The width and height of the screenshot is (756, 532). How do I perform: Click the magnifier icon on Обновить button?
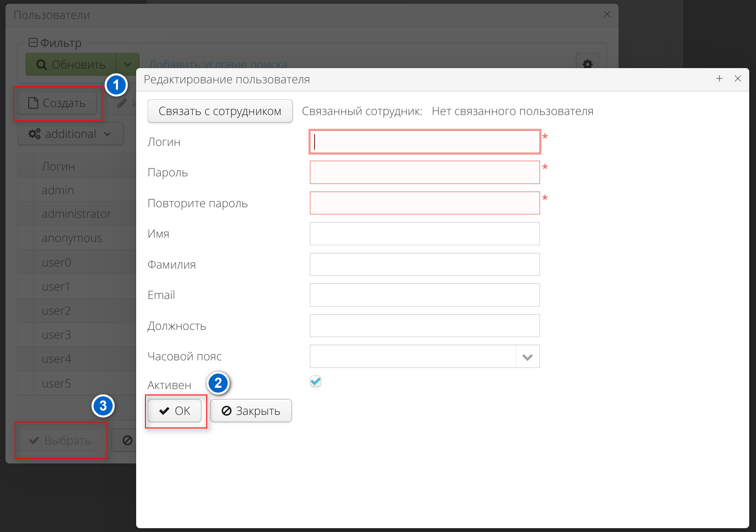point(41,64)
